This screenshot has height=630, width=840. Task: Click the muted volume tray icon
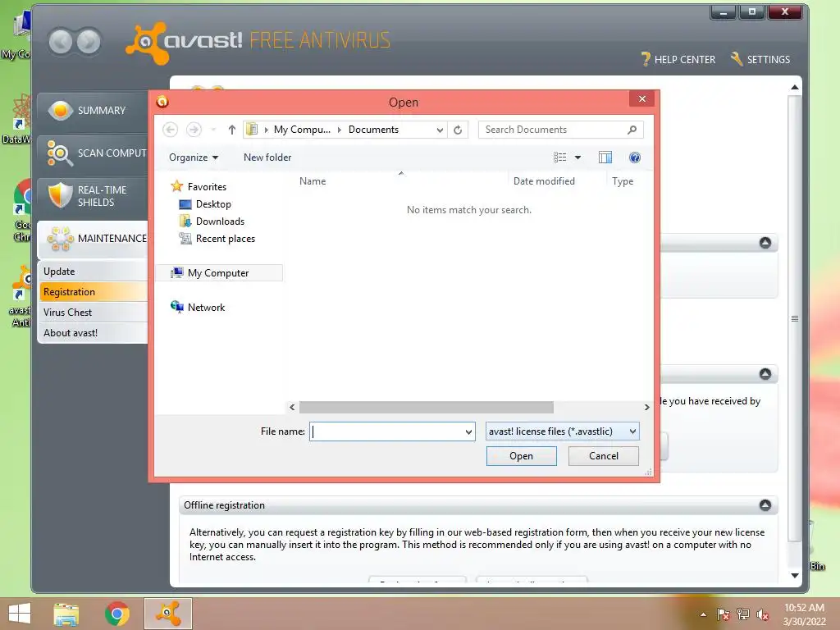coord(762,614)
